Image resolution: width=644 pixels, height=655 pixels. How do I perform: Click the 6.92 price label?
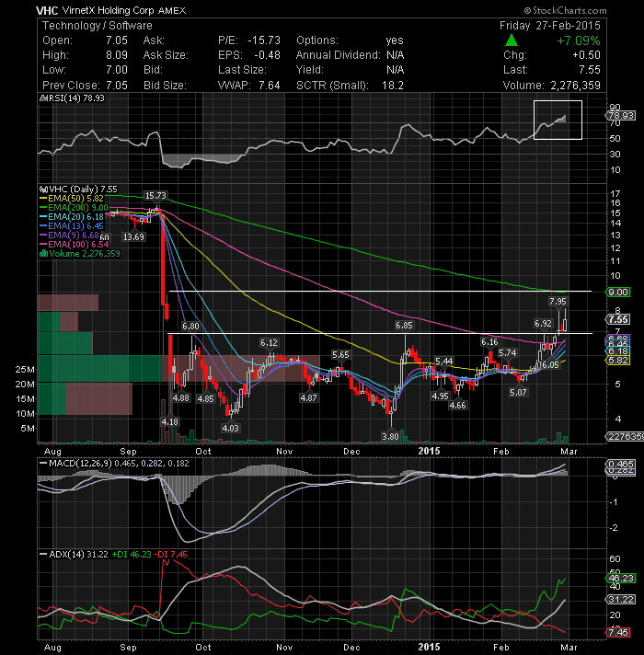(543, 323)
